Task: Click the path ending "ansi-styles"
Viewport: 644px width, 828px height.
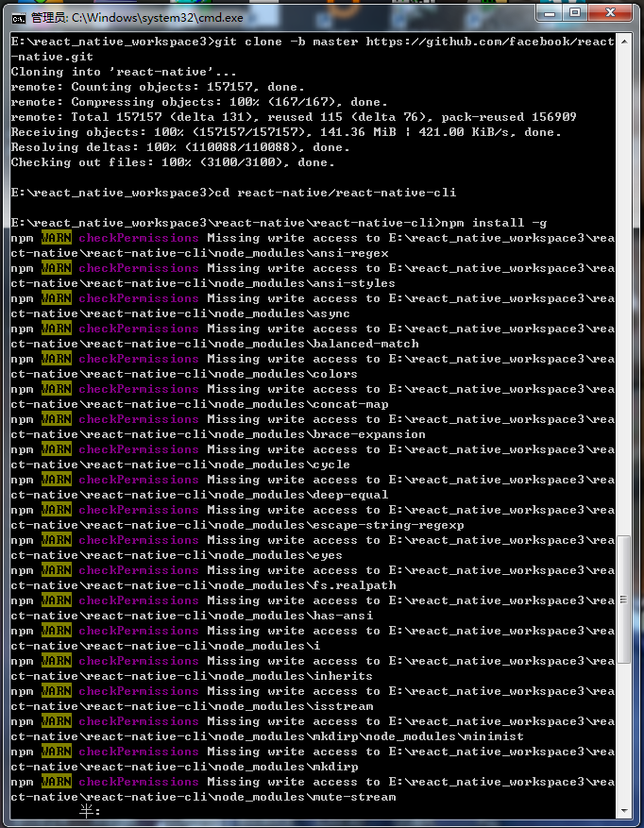Action: pos(203,283)
